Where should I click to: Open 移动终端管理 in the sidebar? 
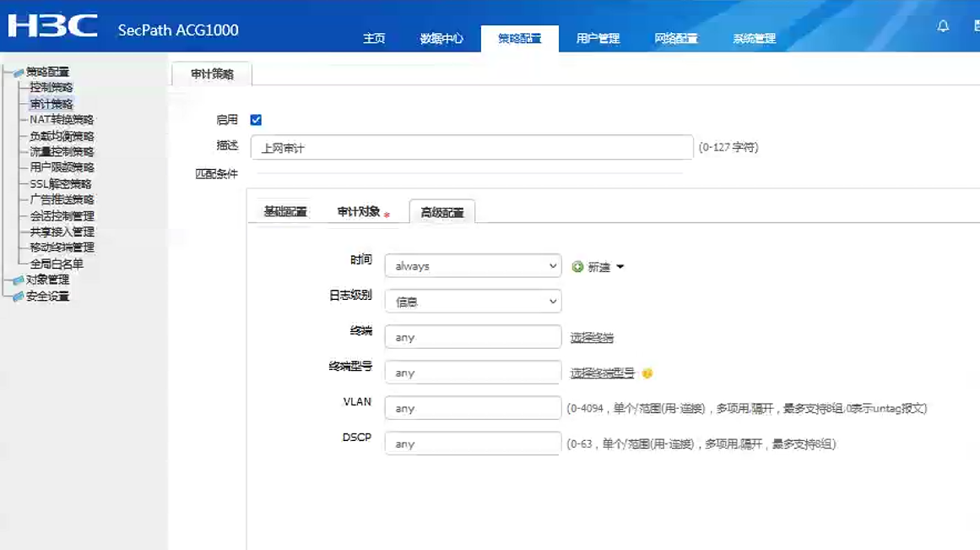(62, 248)
